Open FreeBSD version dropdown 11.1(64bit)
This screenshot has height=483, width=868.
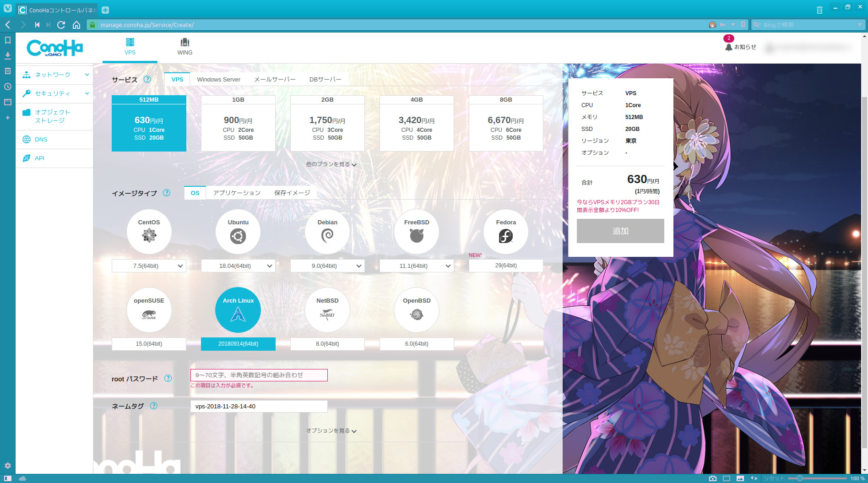(x=417, y=266)
